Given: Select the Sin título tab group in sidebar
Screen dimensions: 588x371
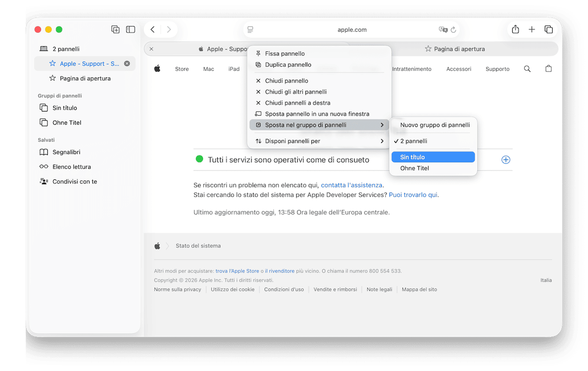Looking at the screenshot, I should pyautogui.click(x=85, y=108).
